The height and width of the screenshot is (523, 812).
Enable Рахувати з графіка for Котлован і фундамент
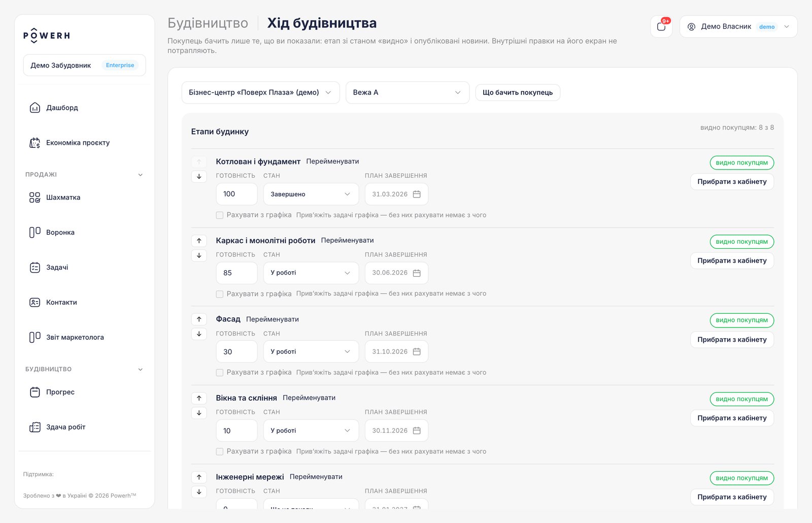coord(220,215)
